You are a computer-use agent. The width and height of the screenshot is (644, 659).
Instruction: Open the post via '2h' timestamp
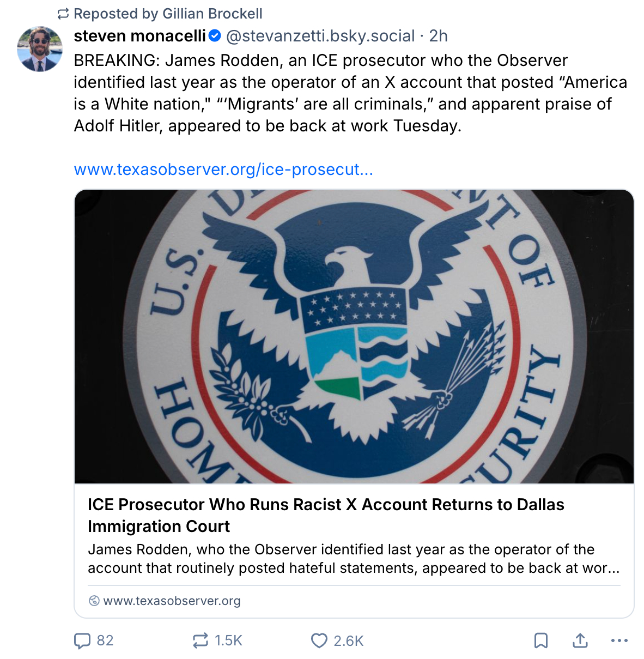(x=439, y=36)
